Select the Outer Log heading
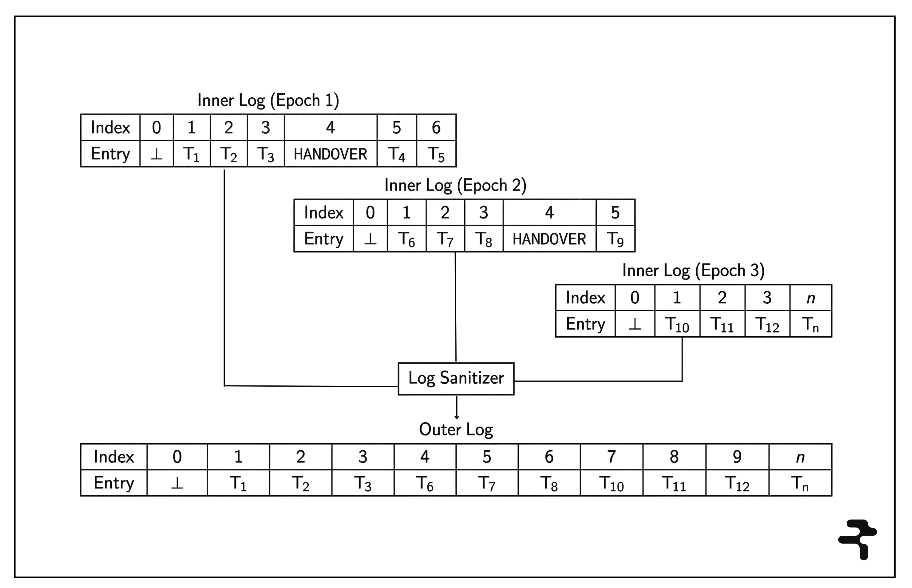 coord(456,430)
